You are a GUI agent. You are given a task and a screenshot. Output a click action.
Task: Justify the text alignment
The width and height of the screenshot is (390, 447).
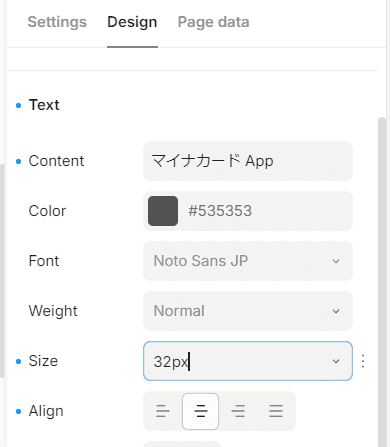pyautogui.click(x=276, y=411)
